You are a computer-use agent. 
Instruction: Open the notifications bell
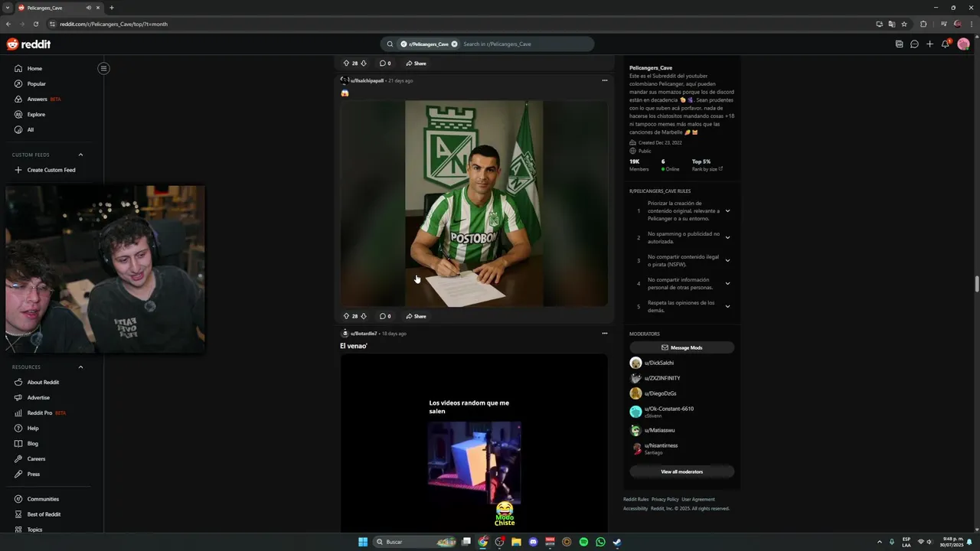pyautogui.click(x=946, y=44)
